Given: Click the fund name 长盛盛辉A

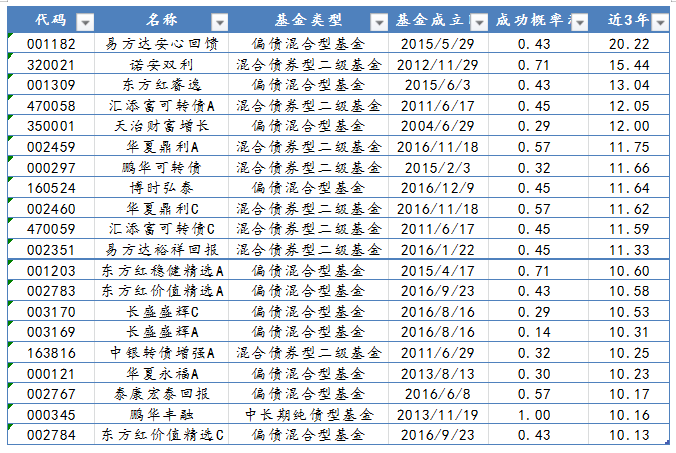Looking at the screenshot, I should (162, 332).
